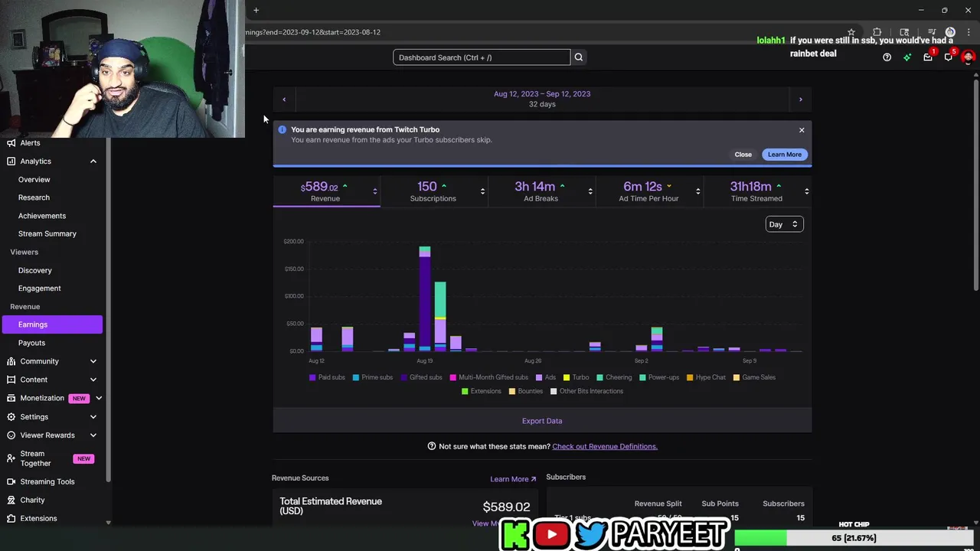Click Export Data

coord(542,421)
